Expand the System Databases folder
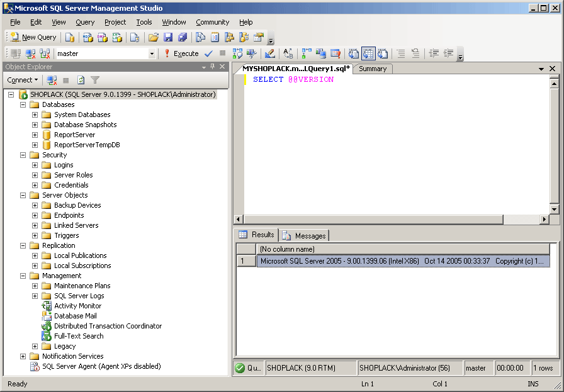This screenshot has height=392, width=564. click(x=35, y=115)
